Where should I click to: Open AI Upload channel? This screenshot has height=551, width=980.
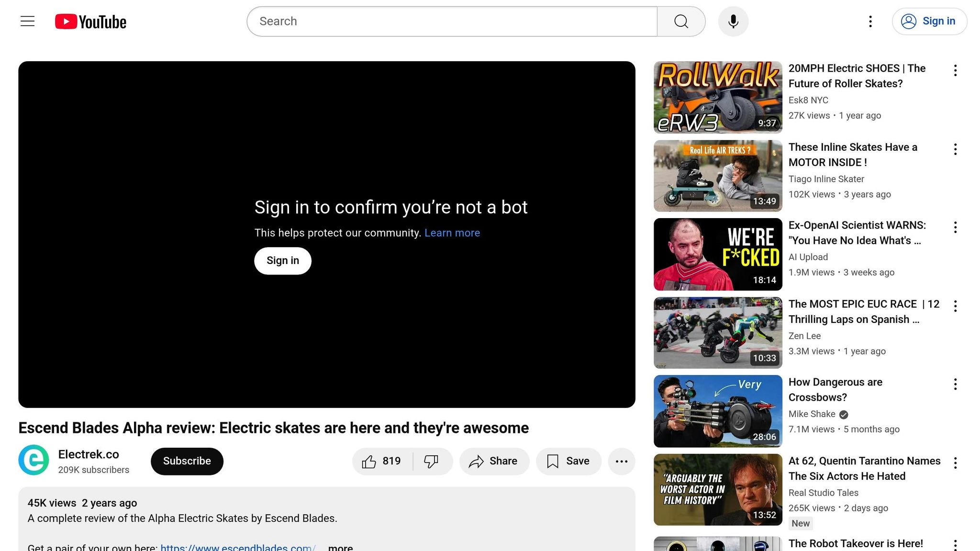coord(808,257)
